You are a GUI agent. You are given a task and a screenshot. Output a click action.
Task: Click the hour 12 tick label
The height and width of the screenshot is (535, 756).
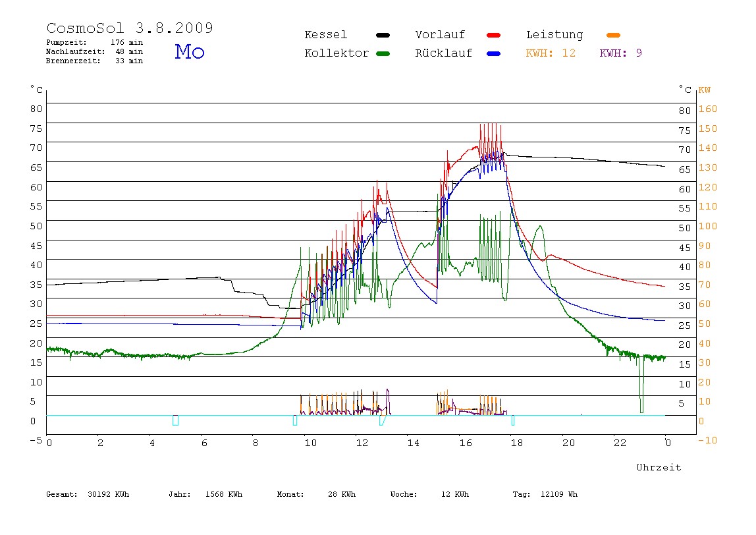362,443
